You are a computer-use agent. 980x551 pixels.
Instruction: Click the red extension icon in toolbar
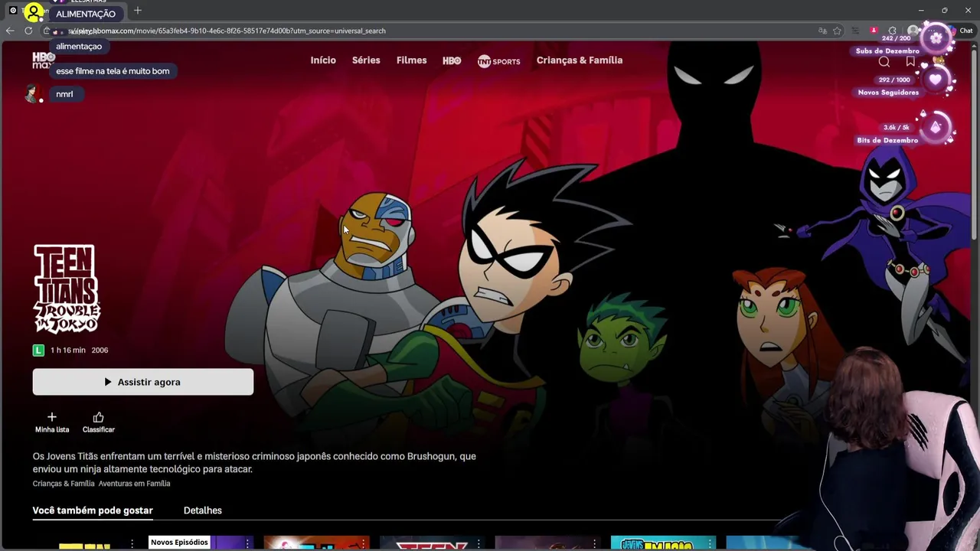[874, 31]
